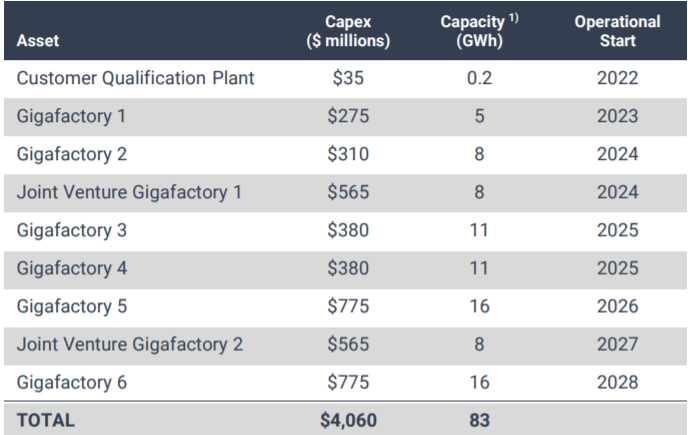Click the Gigafactory 6 asset name
This screenshot has height=435, width=688.
tap(71, 382)
